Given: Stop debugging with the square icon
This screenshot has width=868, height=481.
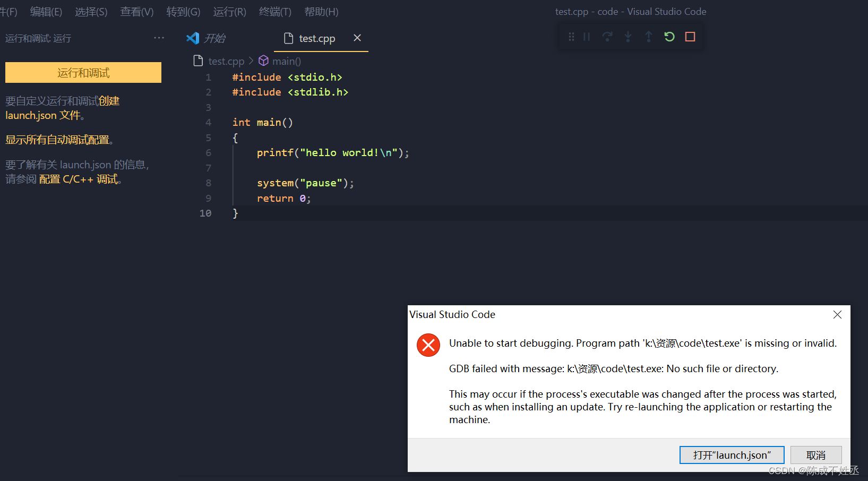Looking at the screenshot, I should [690, 37].
